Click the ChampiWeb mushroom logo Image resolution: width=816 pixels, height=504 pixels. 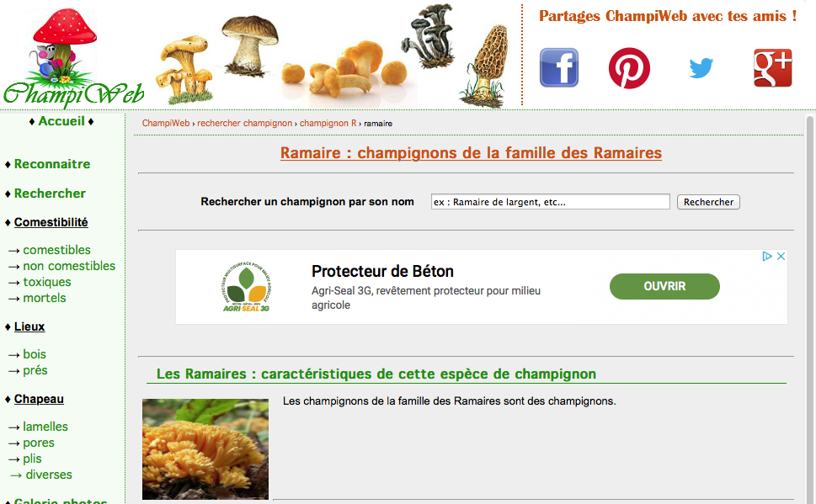click(73, 56)
